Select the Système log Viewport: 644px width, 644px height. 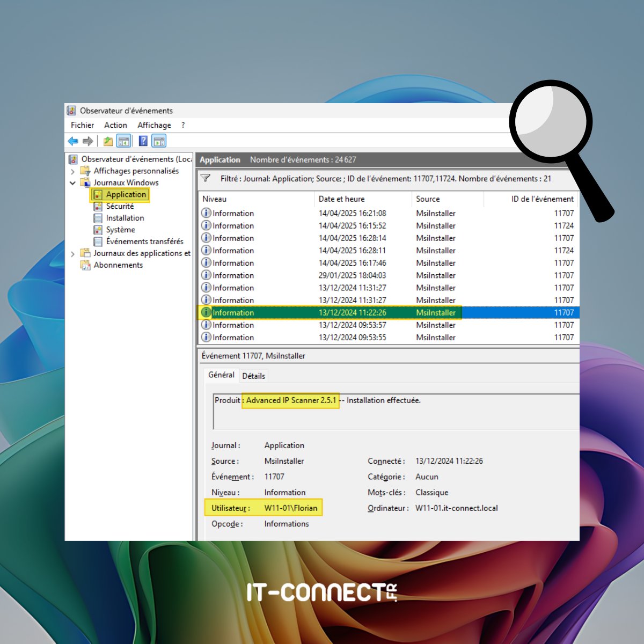pos(120,230)
